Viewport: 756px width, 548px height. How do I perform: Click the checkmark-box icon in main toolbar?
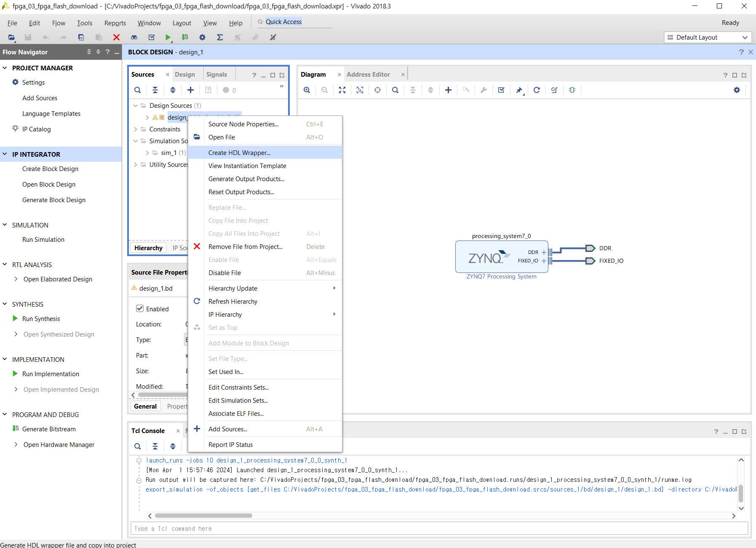(x=152, y=37)
